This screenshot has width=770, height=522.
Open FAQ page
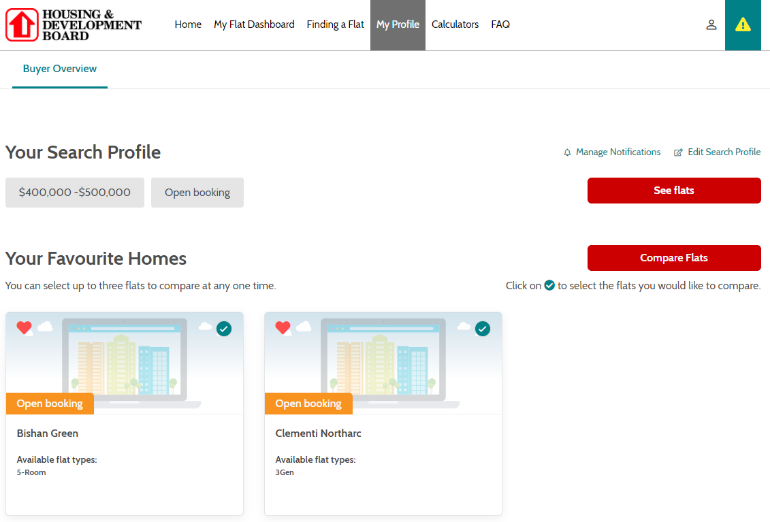(x=500, y=25)
